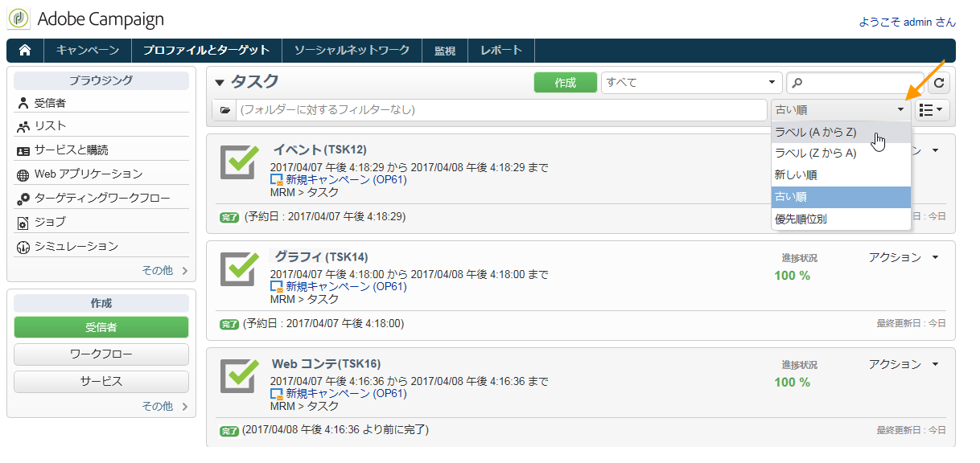Viewport: 980px width, 463px height.
Task: Open the folder filter icon
Action: (225, 109)
